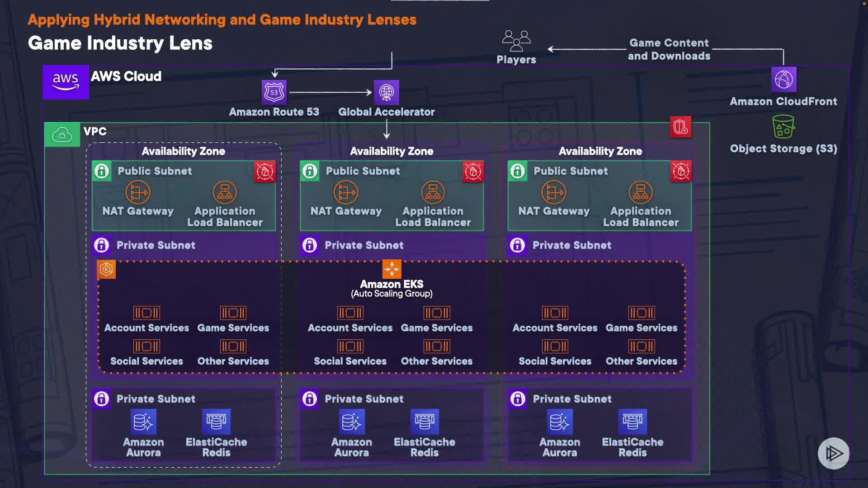This screenshot has width=868, height=488.
Task: Click NAT Gateway icon in first availability zone
Action: click(x=138, y=192)
